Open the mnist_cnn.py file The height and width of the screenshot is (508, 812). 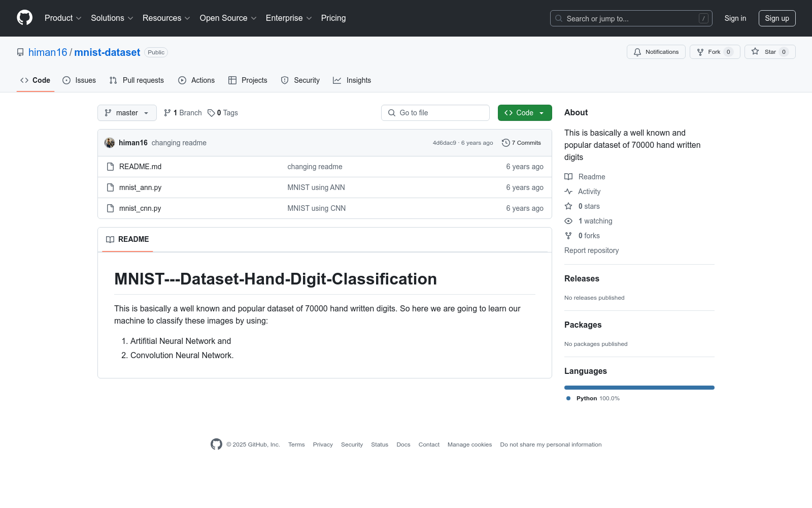click(x=140, y=208)
